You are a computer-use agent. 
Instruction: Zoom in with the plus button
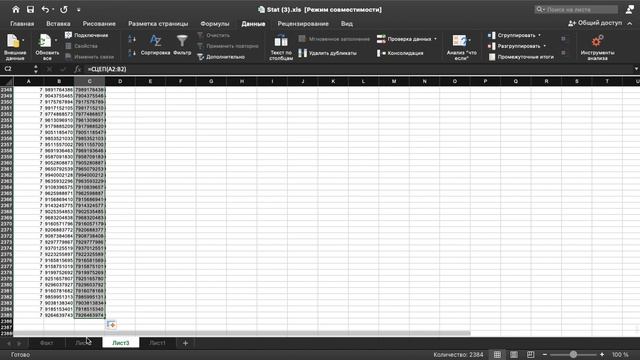[x=602, y=355]
